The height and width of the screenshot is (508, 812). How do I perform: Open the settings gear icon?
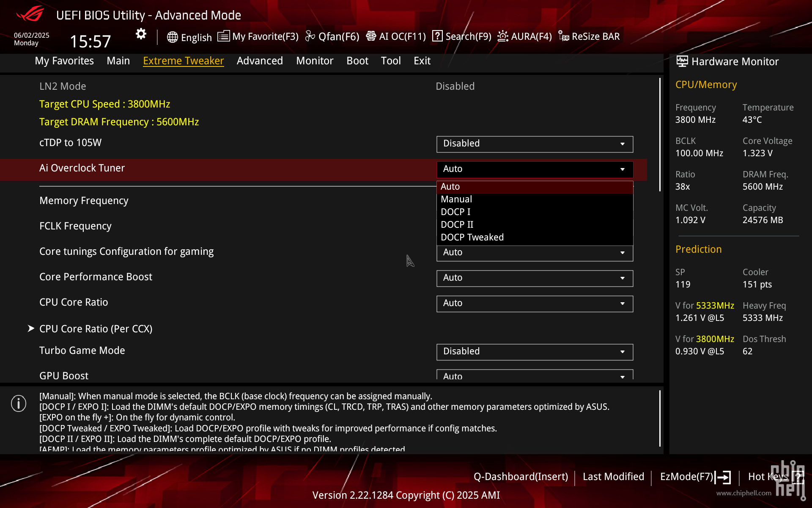[141, 34]
